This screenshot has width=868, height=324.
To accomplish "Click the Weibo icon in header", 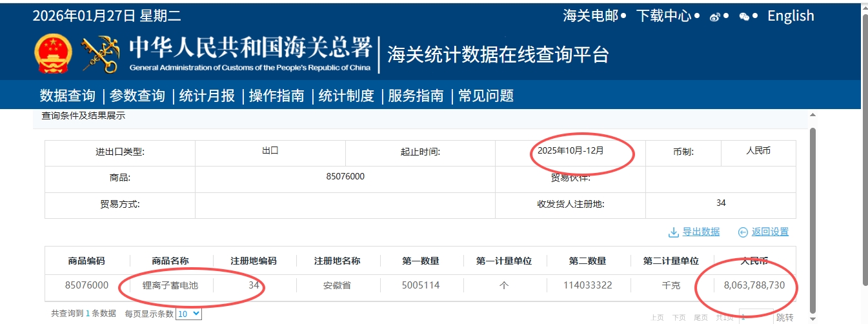I will coord(714,17).
